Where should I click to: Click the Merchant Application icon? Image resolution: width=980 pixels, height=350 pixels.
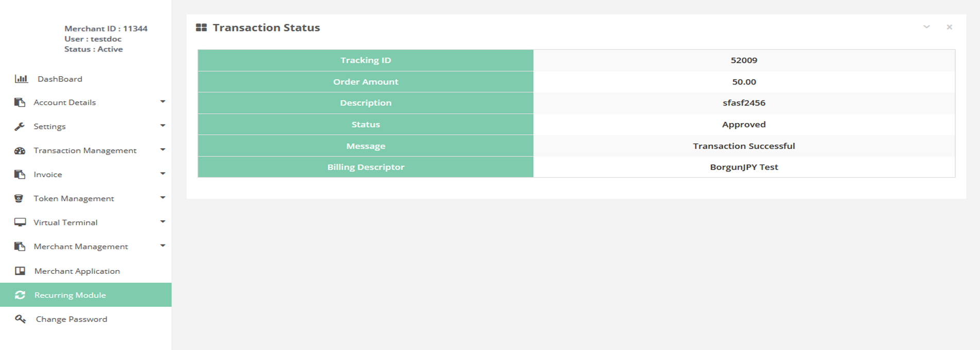click(x=20, y=271)
